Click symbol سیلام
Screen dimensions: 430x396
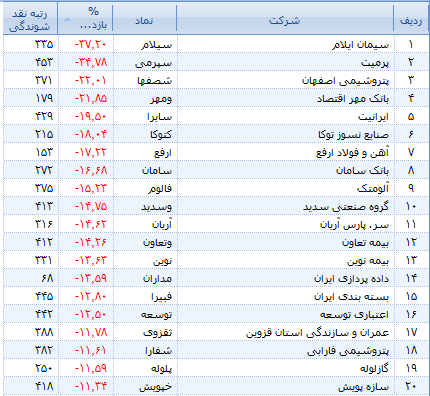tap(156, 45)
